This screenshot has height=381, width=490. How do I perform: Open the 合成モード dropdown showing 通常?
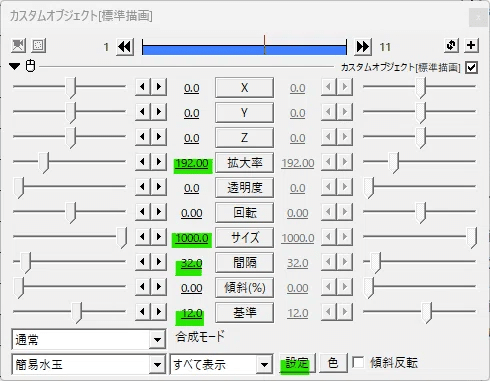point(89,340)
